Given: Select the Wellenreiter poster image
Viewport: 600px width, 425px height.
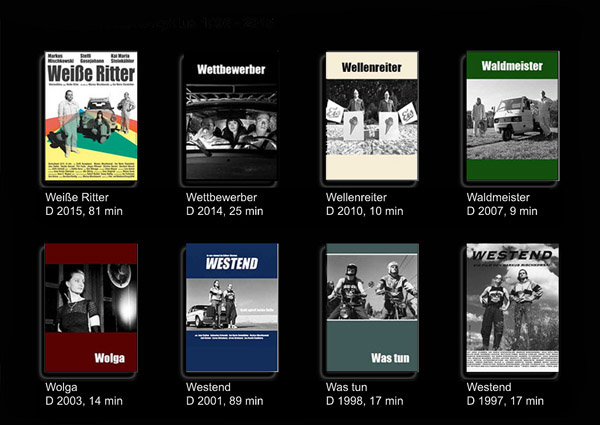Looking at the screenshot, I should click(372, 117).
